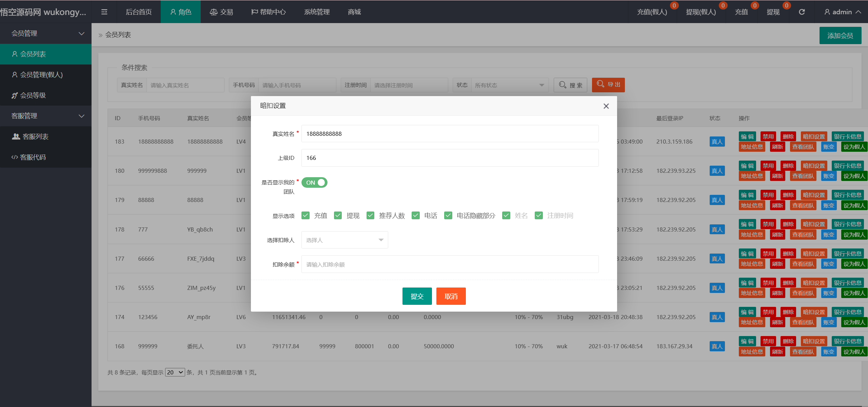Viewport: 868px width, 407px height.
Task: Open the 交易 top menu
Action: coord(221,12)
